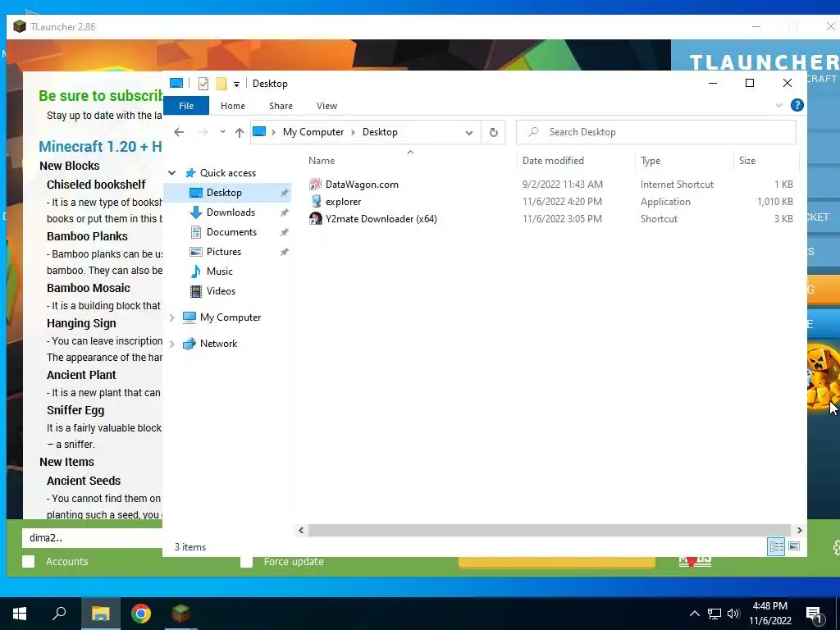The width and height of the screenshot is (840, 630).
Task: Click explorer application icon
Action: (x=316, y=202)
